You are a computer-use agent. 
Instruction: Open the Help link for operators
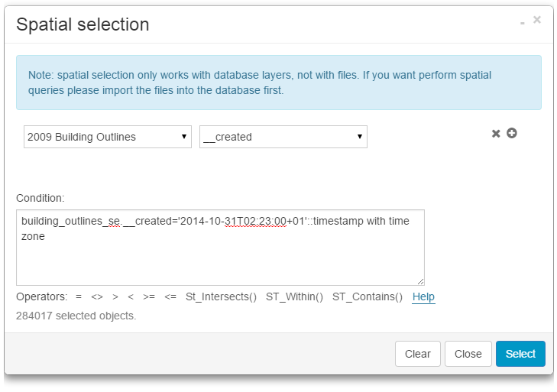click(423, 297)
